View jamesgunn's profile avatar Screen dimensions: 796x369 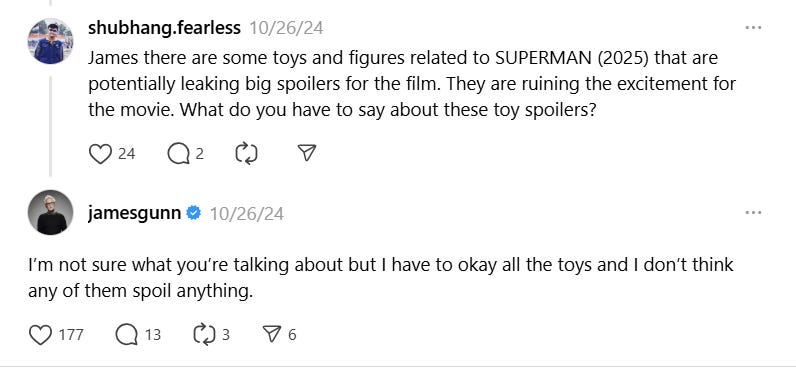50,212
